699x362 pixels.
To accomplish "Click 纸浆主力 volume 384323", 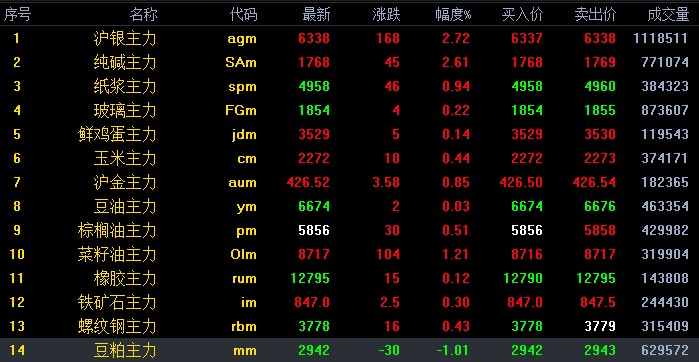I will pos(665,86).
